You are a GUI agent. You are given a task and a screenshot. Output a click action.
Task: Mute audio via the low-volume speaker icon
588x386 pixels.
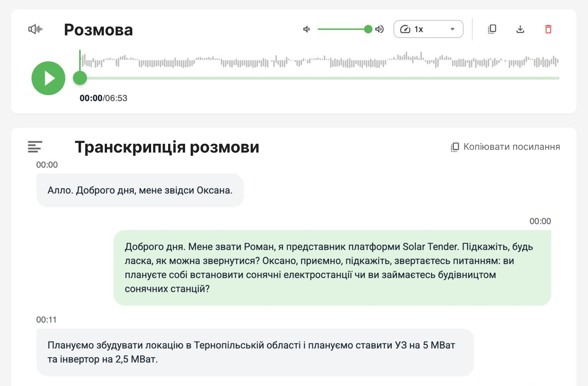click(x=306, y=28)
